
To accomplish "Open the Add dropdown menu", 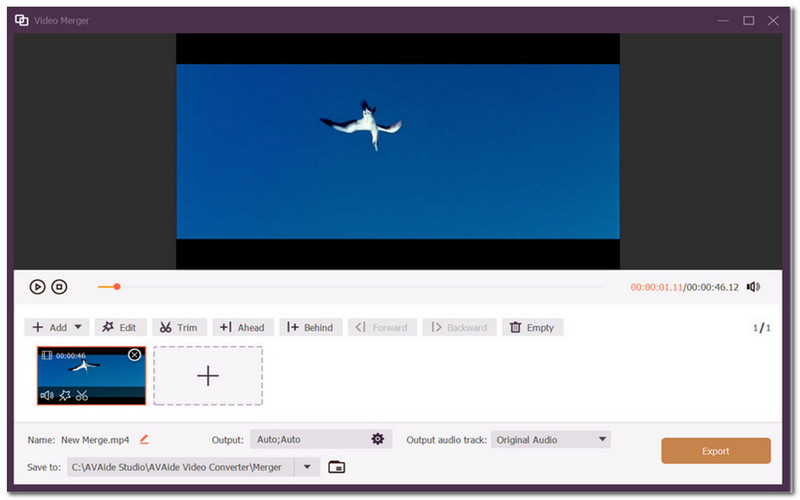I will pyautogui.click(x=78, y=327).
